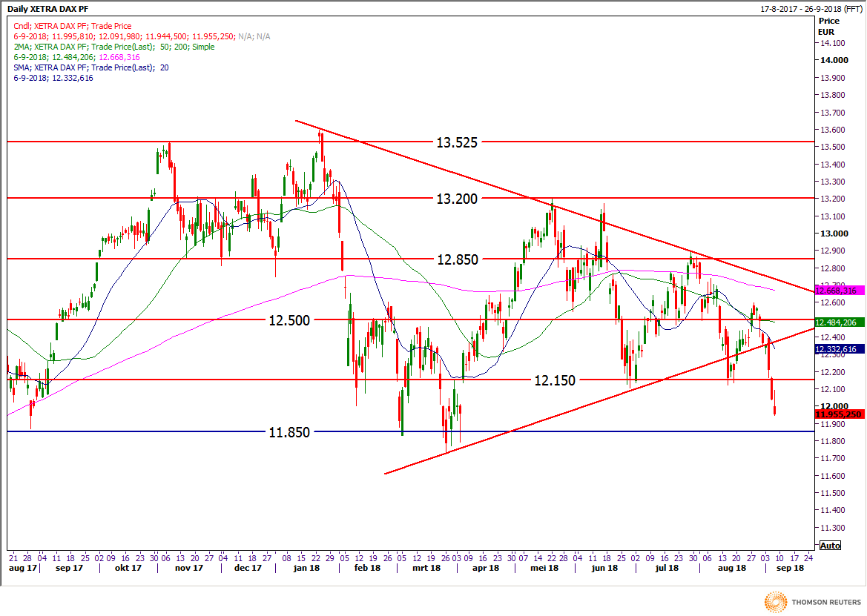Select the 13.525 resistance level label
Viewport: 867px width, 616px height.
457,142
